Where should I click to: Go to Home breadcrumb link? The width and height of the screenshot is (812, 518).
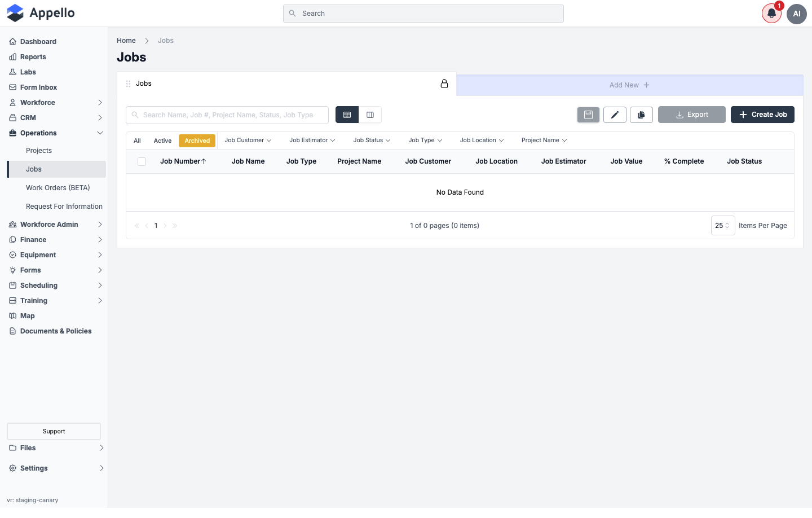(126, 41)
